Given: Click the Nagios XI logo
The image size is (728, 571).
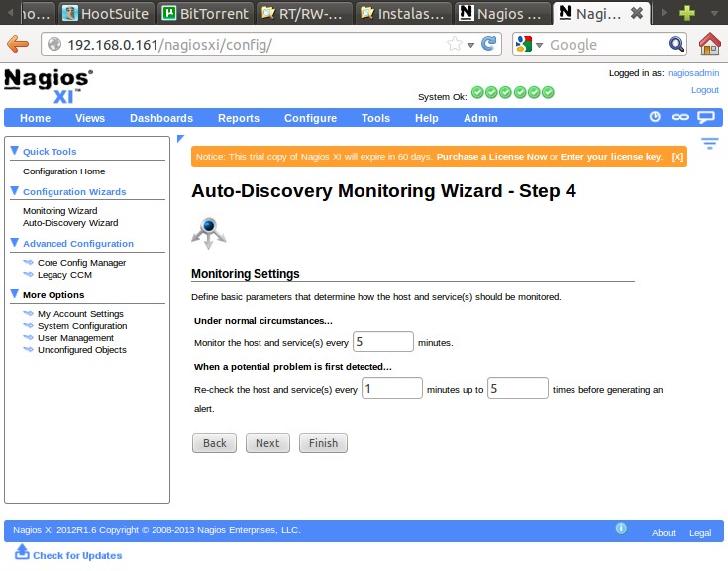Looking at the screenshot, I should 49,85.
